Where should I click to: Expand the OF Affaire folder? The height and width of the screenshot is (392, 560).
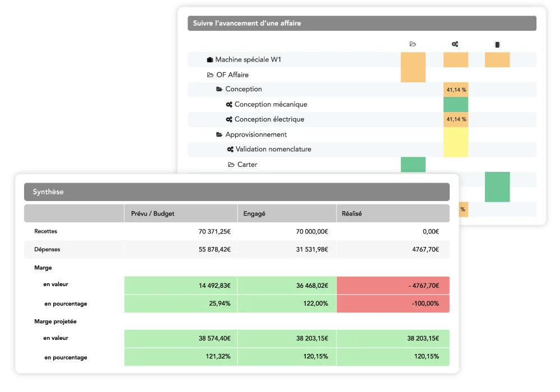point(211,75)
